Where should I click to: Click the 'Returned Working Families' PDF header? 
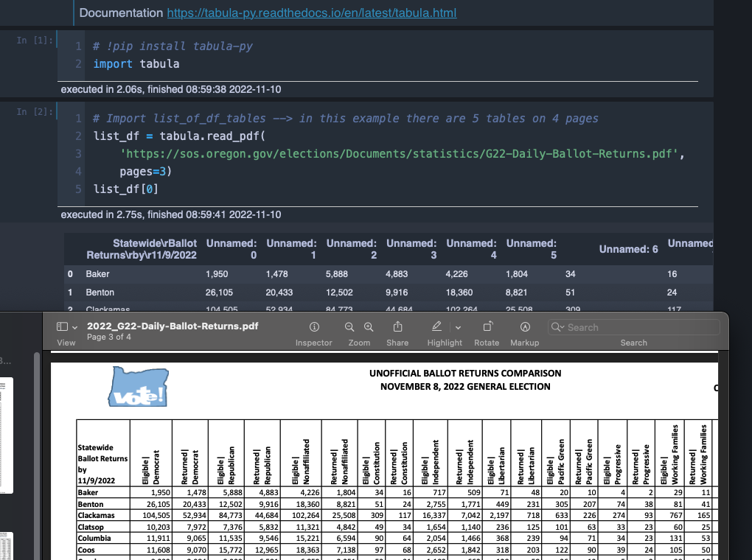(698, 455)
